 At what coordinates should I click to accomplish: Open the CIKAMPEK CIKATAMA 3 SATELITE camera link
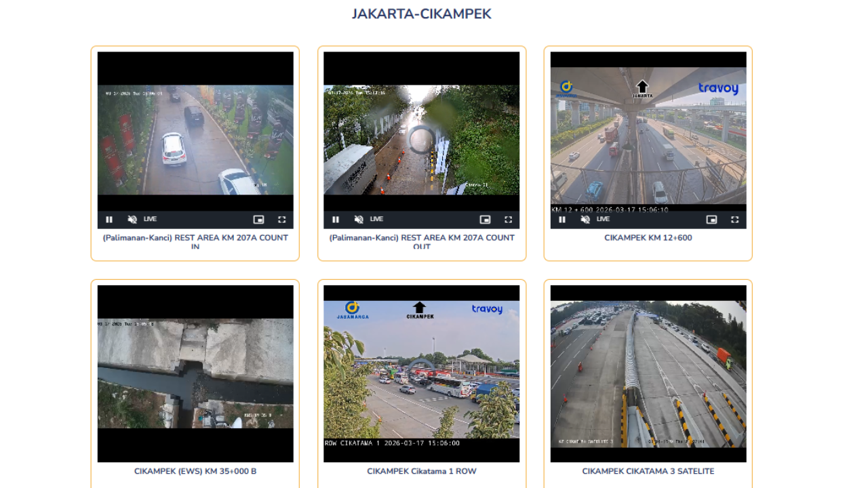(x=648, y=471)
